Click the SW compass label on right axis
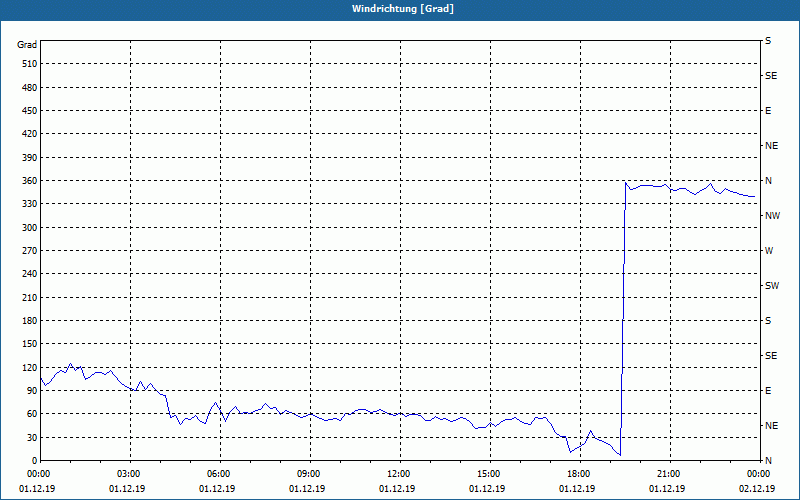The width and height of the screenshot is (800, 500). coord(772,286)
